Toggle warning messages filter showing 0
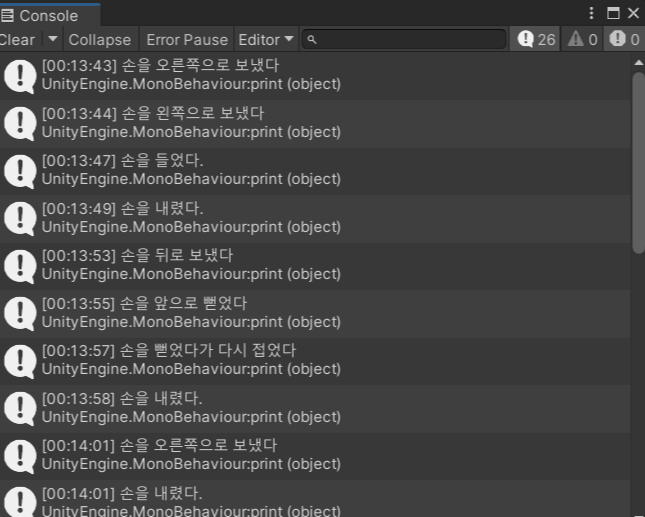 582,39
